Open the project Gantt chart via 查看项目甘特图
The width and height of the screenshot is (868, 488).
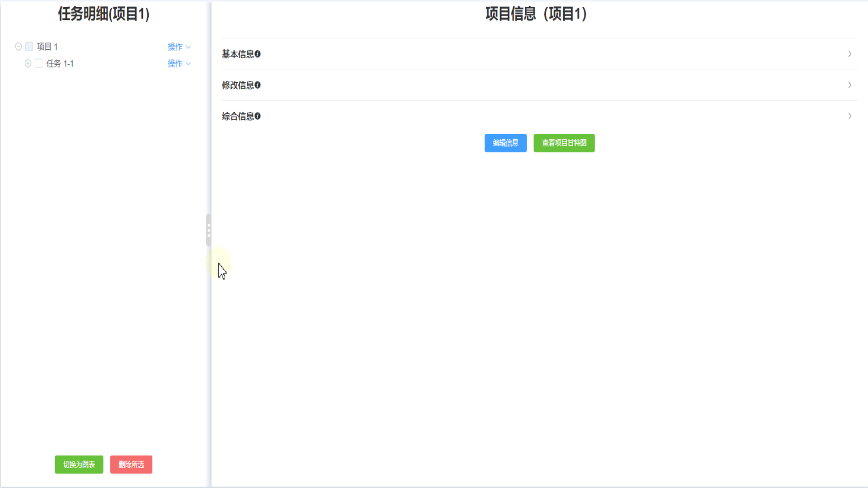point(564,143)
